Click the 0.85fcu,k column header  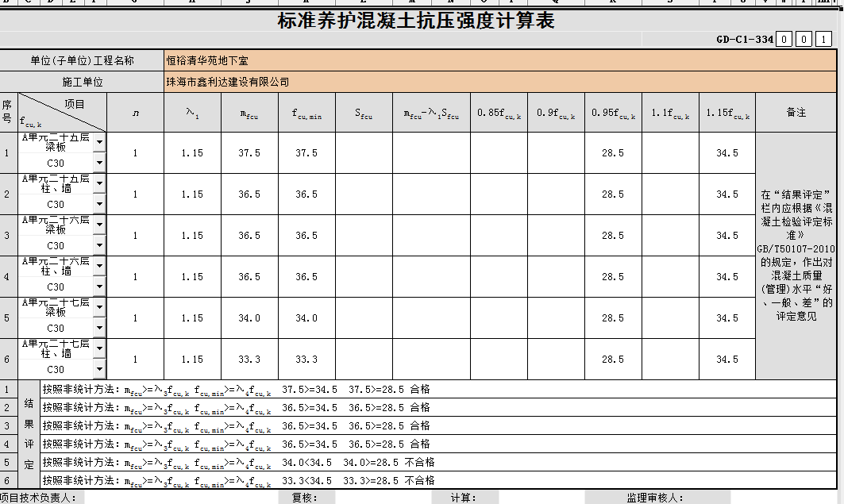click(x=499, y=113)
